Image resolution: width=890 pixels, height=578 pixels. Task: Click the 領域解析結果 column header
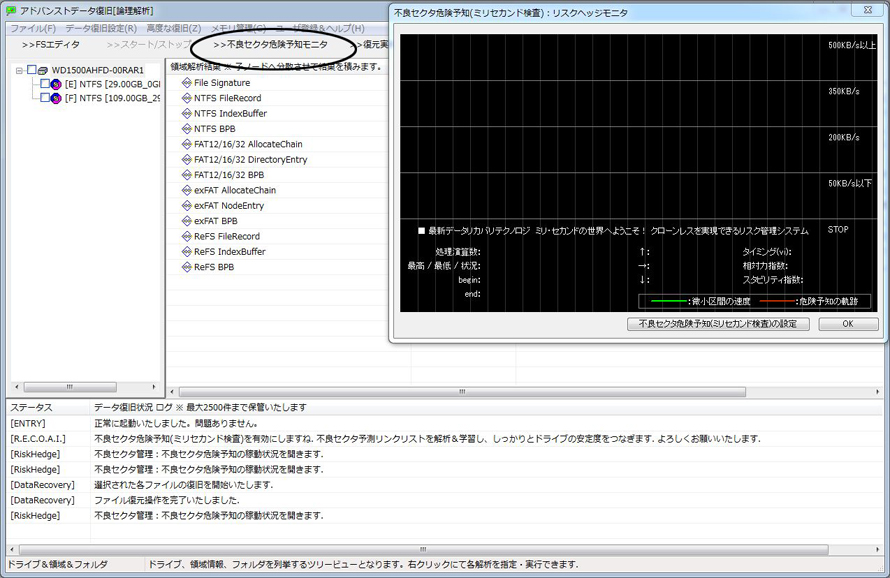coord(276,66)
